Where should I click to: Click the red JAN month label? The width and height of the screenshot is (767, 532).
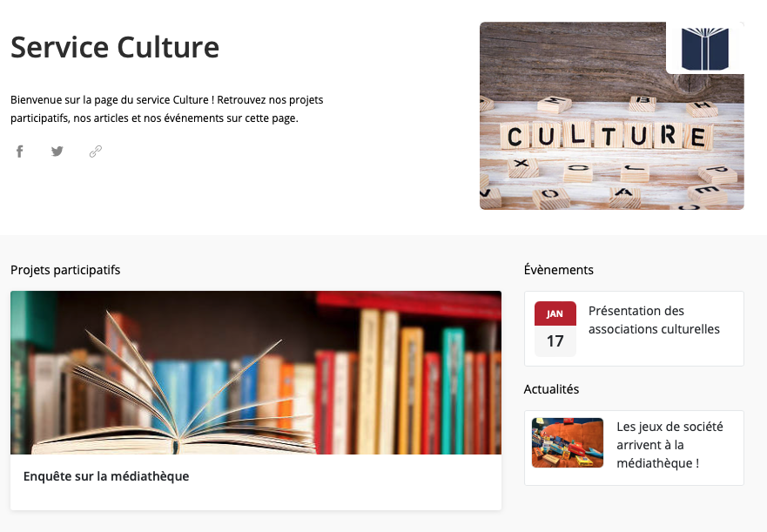point(555,313)
